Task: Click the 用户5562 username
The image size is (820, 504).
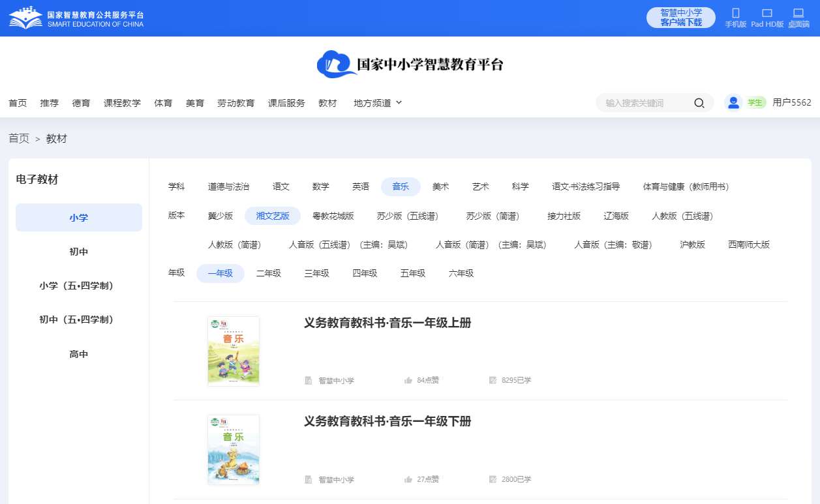Action: tap(792, 102)
